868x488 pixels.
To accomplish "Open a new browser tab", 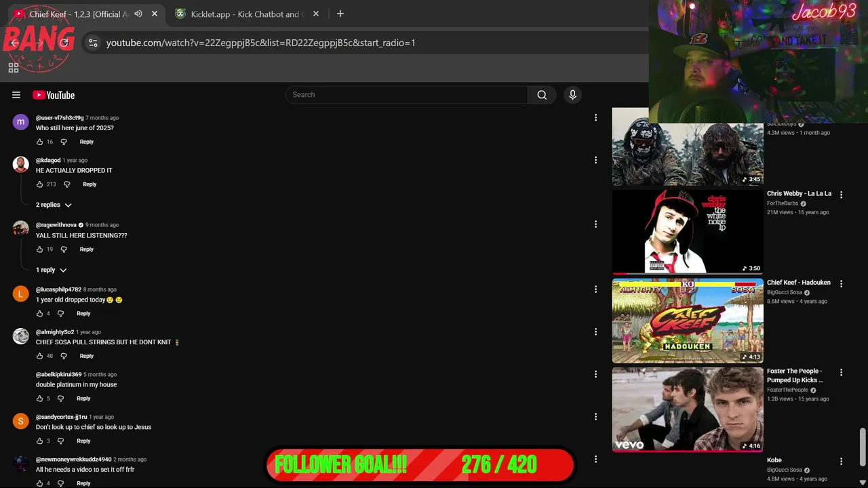I will (x=340, y=14).
